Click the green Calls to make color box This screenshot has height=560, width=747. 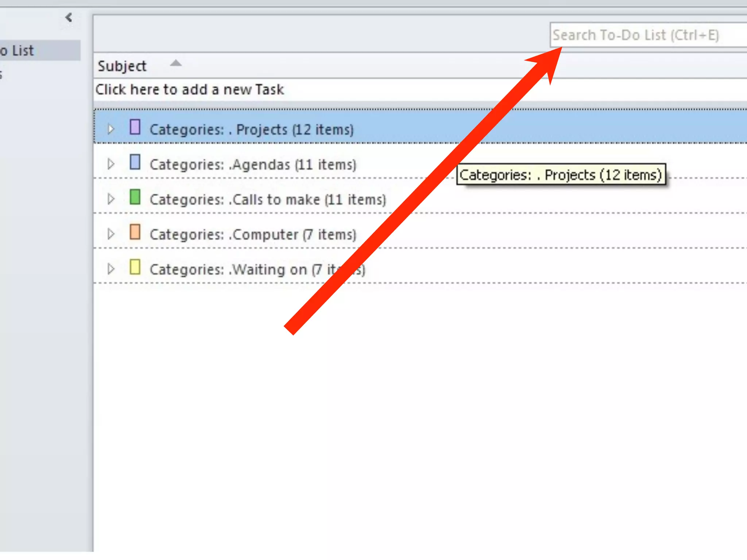(x=135, y=197)
